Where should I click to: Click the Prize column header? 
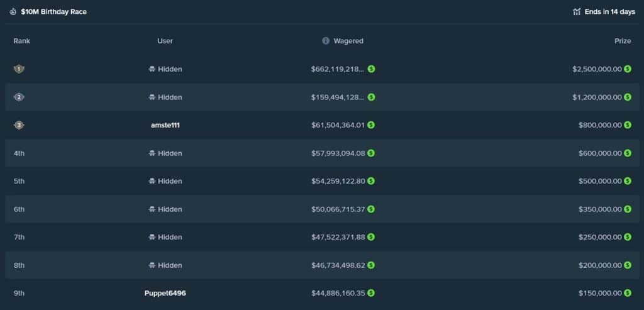click(623, 41)
